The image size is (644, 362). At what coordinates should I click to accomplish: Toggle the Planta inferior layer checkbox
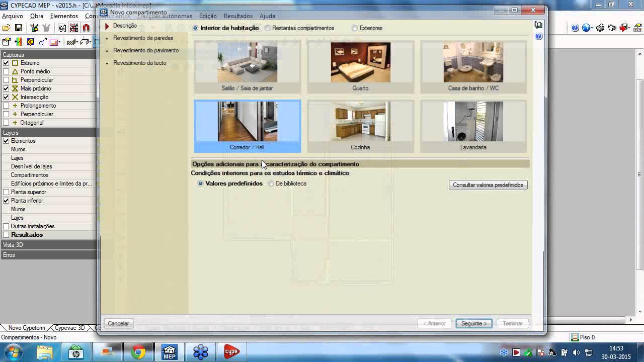[x=6, y=201]
